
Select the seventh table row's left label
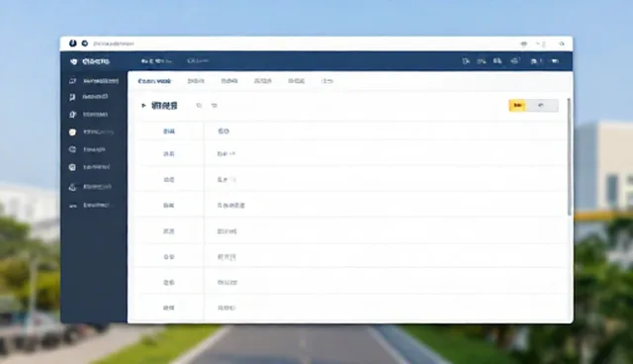[x=169, y=283]
